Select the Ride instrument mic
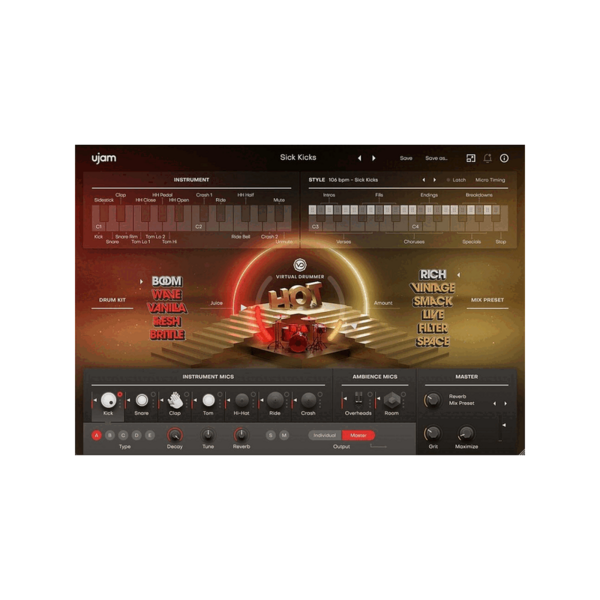Viewport: 600px width, 600px height. coord(275,401)
